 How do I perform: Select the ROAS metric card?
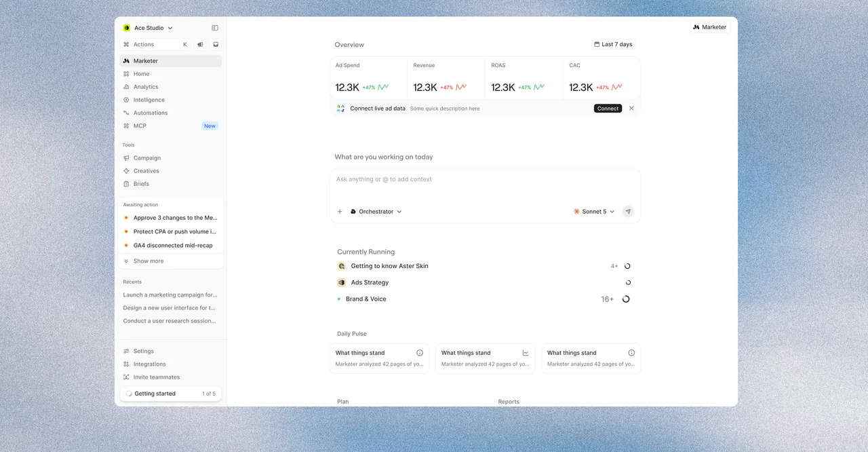[524, 77]
